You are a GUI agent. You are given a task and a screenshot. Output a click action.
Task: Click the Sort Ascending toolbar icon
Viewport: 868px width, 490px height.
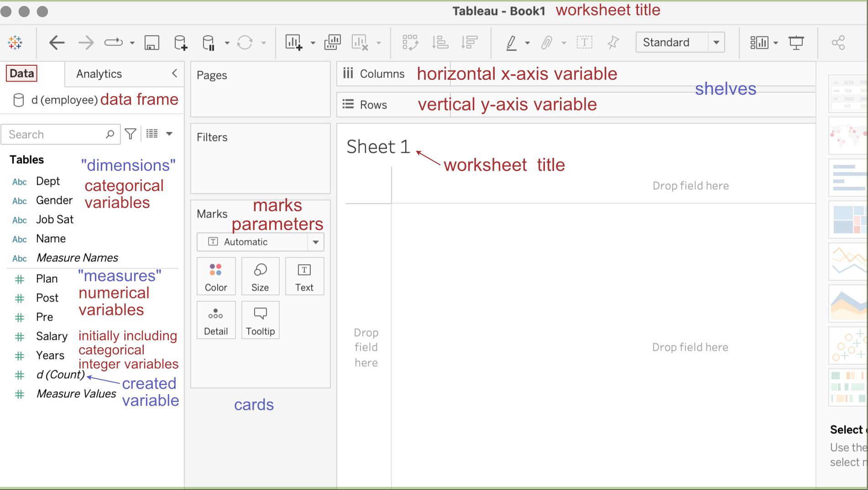click(x=440, y=43)
